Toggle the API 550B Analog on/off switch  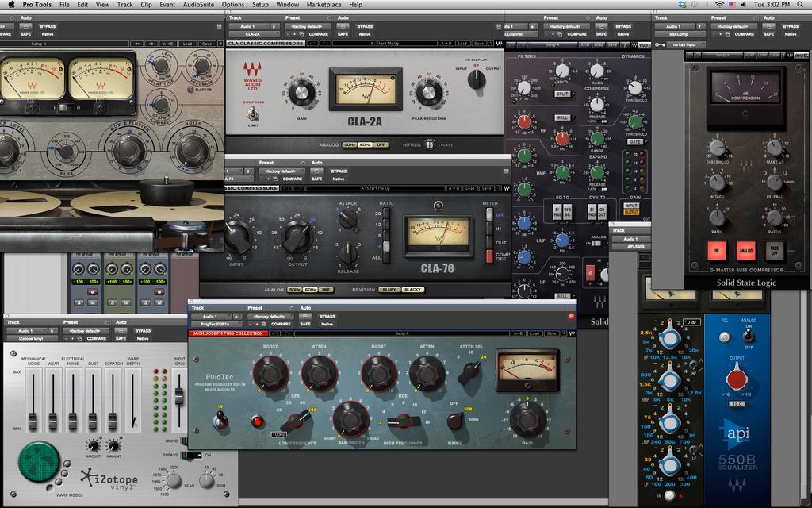[748, 337]
